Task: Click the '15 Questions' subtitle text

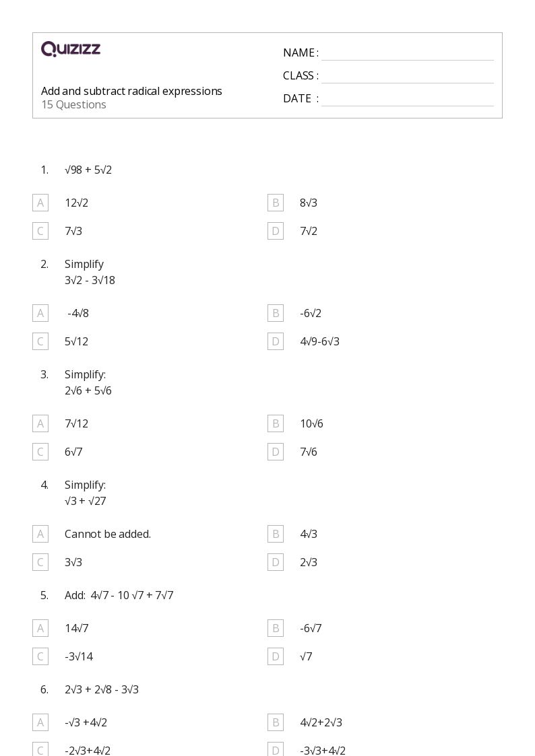Action: click(73, 104)
